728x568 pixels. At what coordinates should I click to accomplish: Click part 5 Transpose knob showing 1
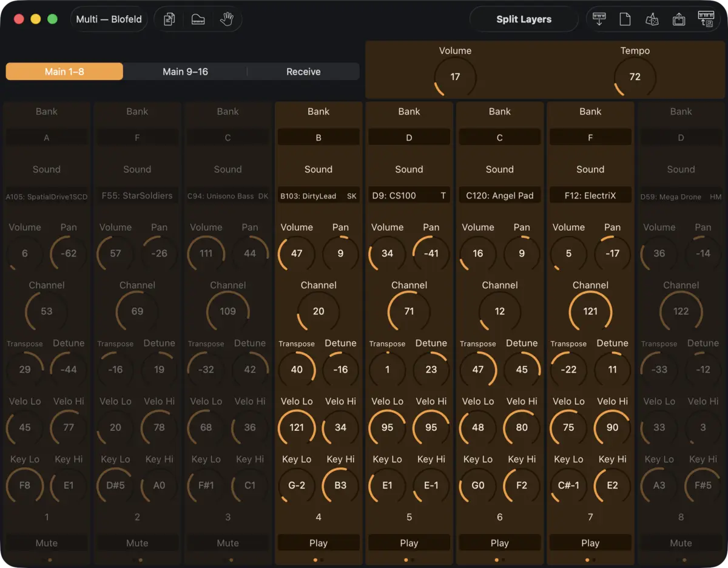click(387, 370)
